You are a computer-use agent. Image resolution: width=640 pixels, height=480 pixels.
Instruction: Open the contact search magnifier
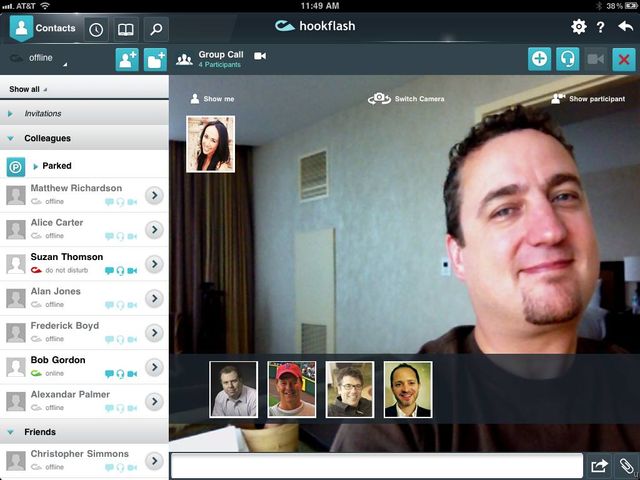(155, 29)
